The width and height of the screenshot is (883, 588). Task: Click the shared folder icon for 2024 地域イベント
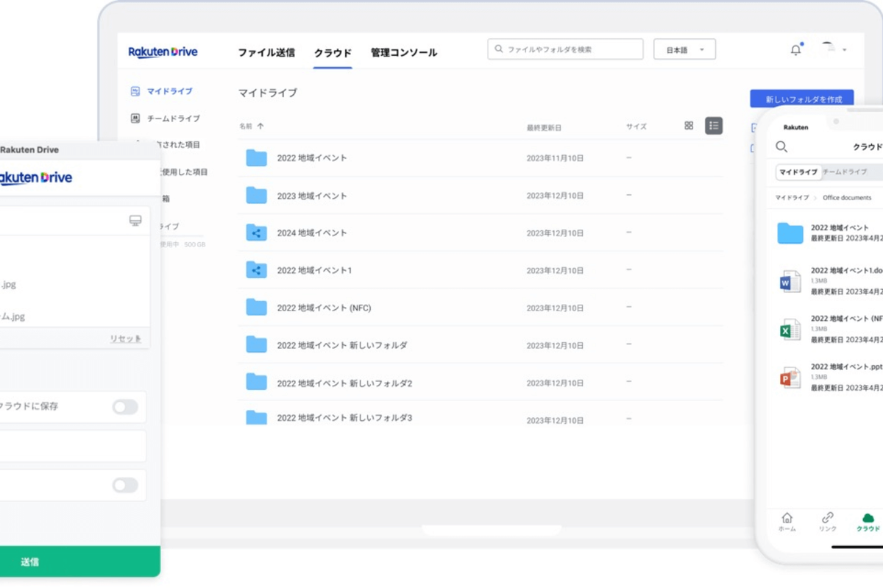256,233
